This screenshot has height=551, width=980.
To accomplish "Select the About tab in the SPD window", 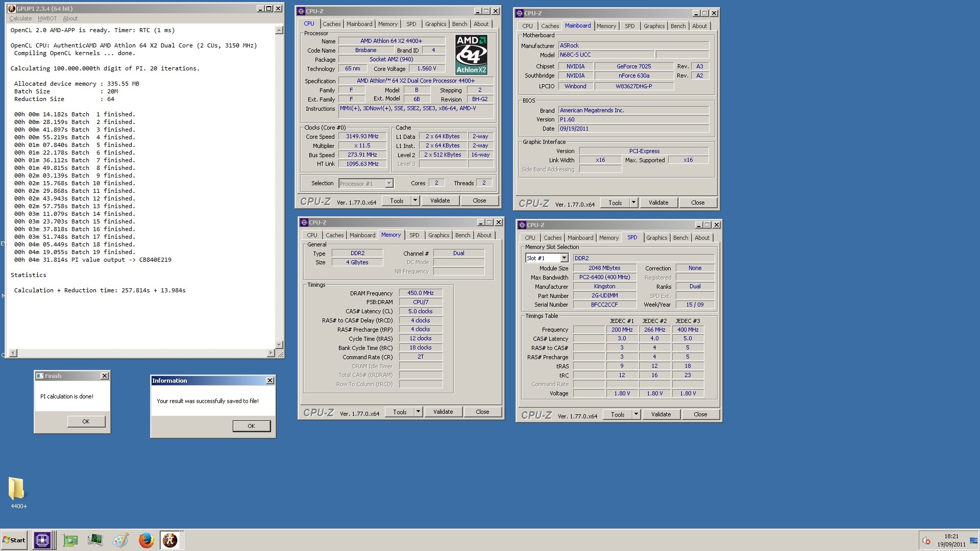I will tap(702, 238).
